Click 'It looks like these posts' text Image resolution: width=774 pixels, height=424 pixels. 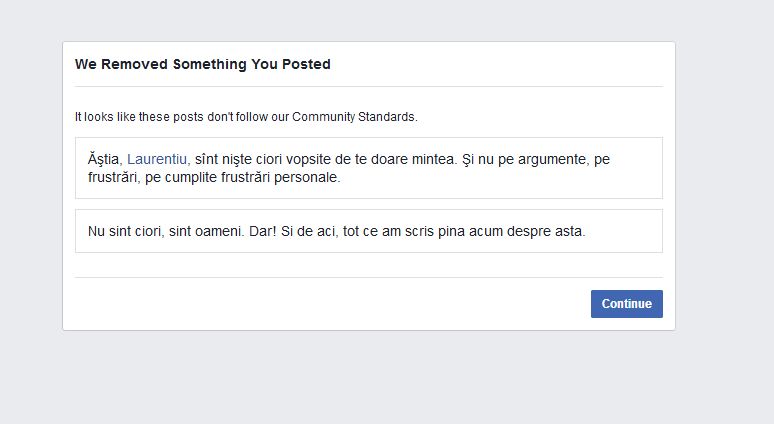tap(144, 117)
